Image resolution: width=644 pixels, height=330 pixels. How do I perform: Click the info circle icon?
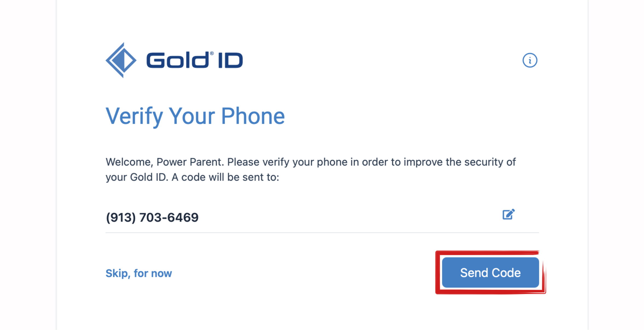pos(530,60)
